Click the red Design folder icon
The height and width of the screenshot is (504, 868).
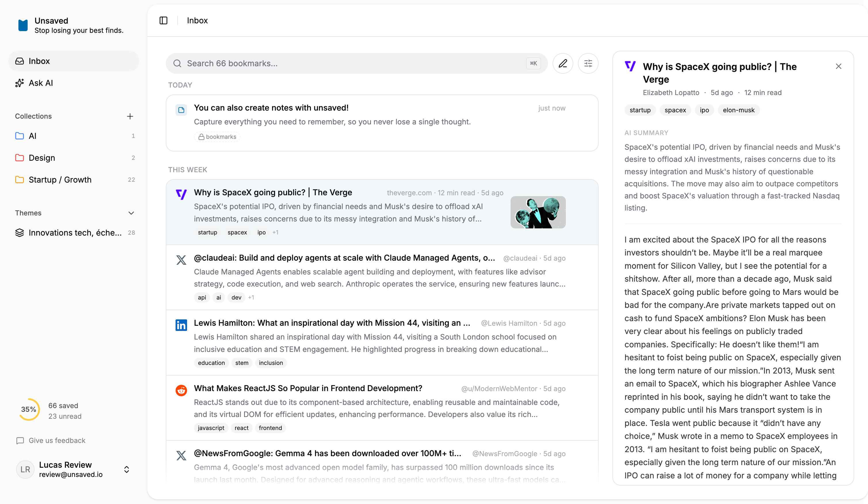[20, 158]
